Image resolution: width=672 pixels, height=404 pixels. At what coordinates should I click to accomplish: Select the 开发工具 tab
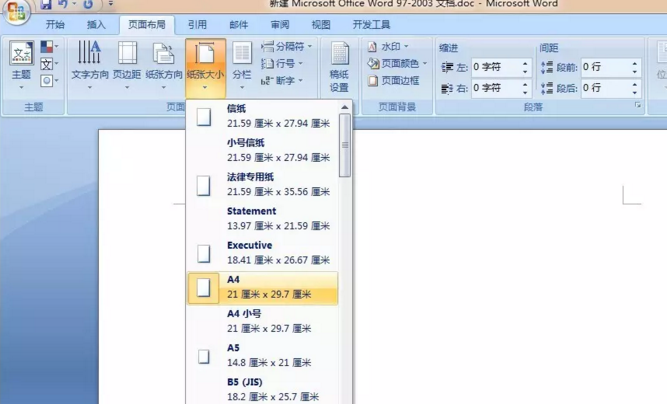[x=371, y=25]
